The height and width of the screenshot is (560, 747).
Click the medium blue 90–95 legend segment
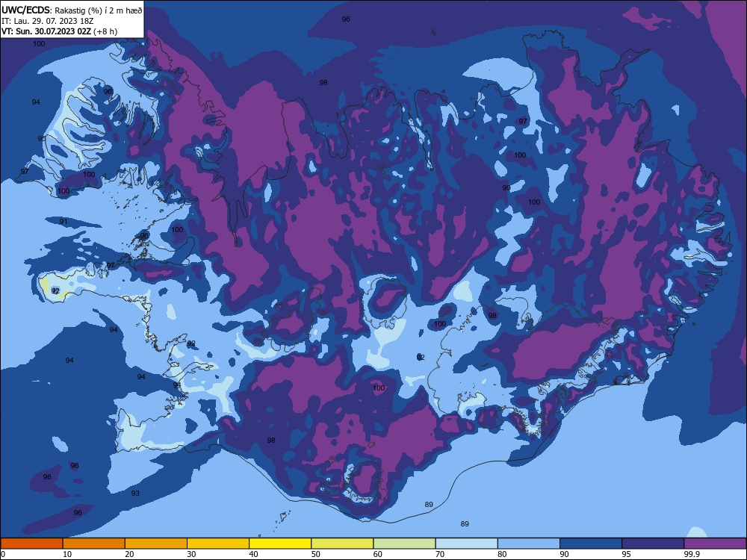591,544
